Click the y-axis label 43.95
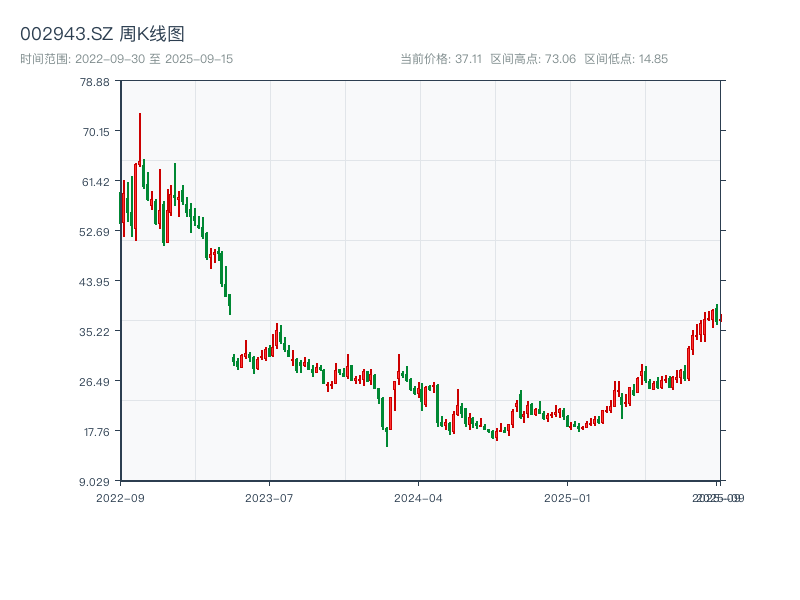Viewport: 800px width, 600px height. coord(94,282)
